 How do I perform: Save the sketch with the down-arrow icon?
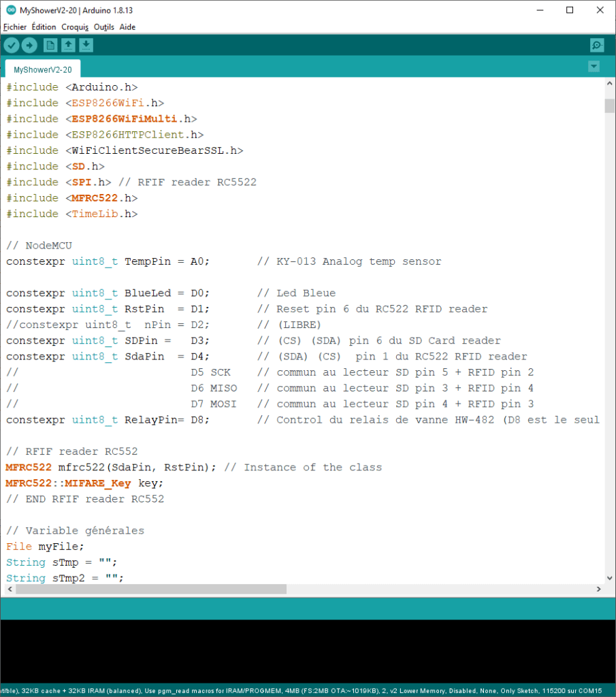(x=86, y=46)
